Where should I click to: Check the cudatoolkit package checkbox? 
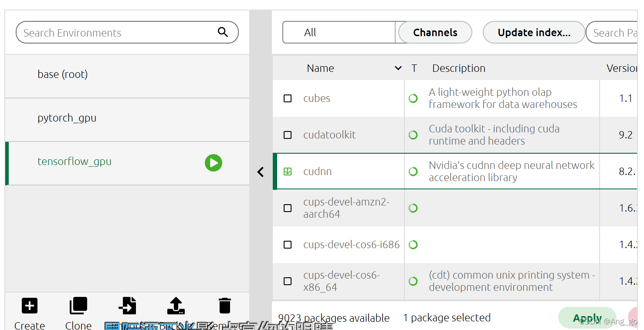coord(288,135)
